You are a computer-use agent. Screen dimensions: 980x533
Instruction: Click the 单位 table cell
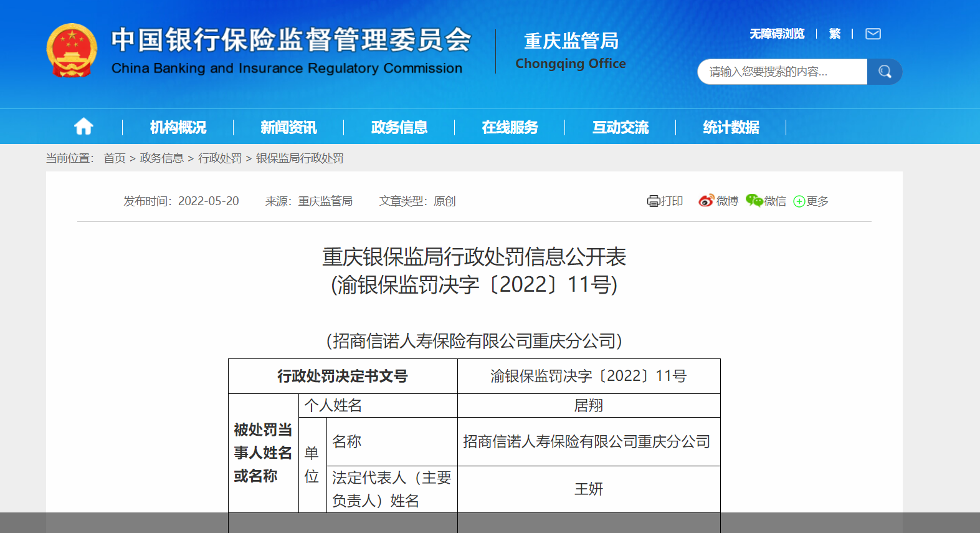(313, 465)
